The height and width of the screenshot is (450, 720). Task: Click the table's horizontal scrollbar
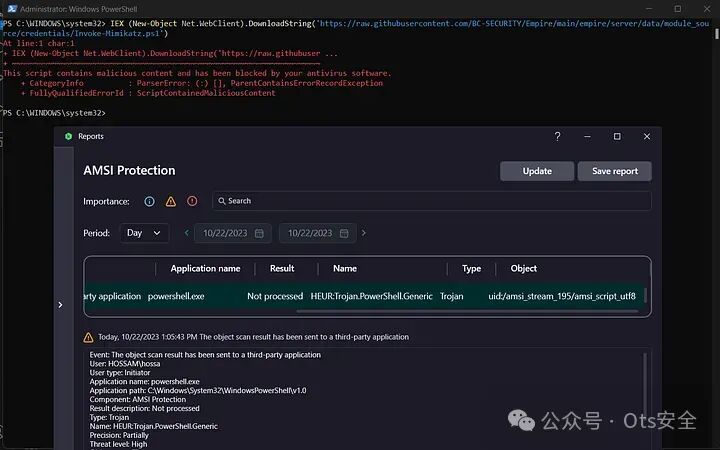point(467,311)
